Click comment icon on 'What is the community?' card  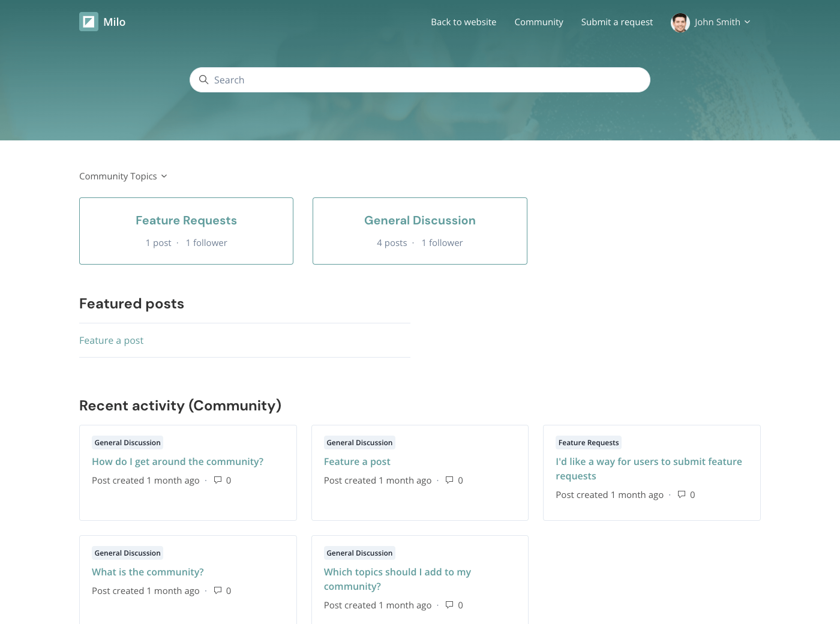click(218, 590)
